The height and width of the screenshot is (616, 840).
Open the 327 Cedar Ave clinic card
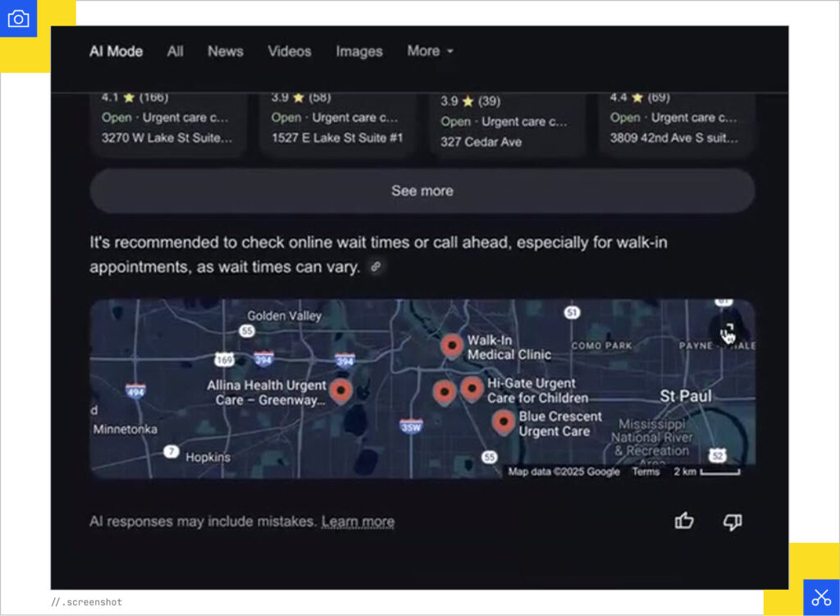point(507,123)
